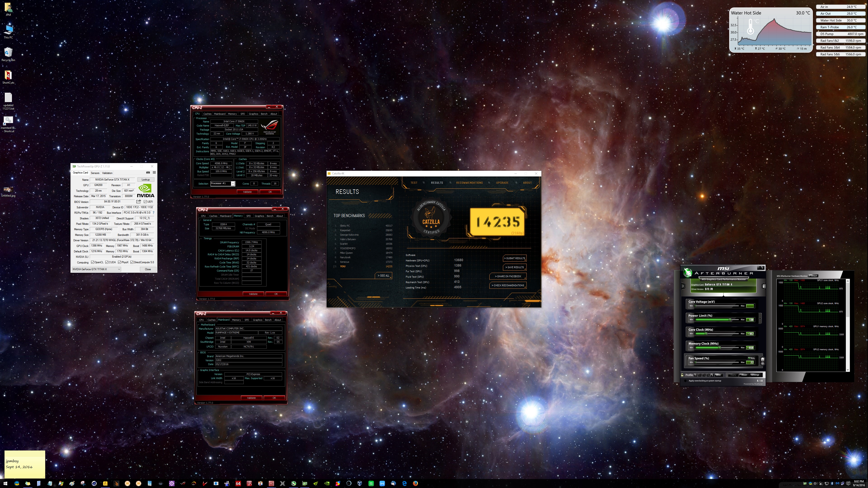Click the profile lock icon in Afterburner
The height and width of the screenshot is (488, 868).
click(x=682, y=375)
